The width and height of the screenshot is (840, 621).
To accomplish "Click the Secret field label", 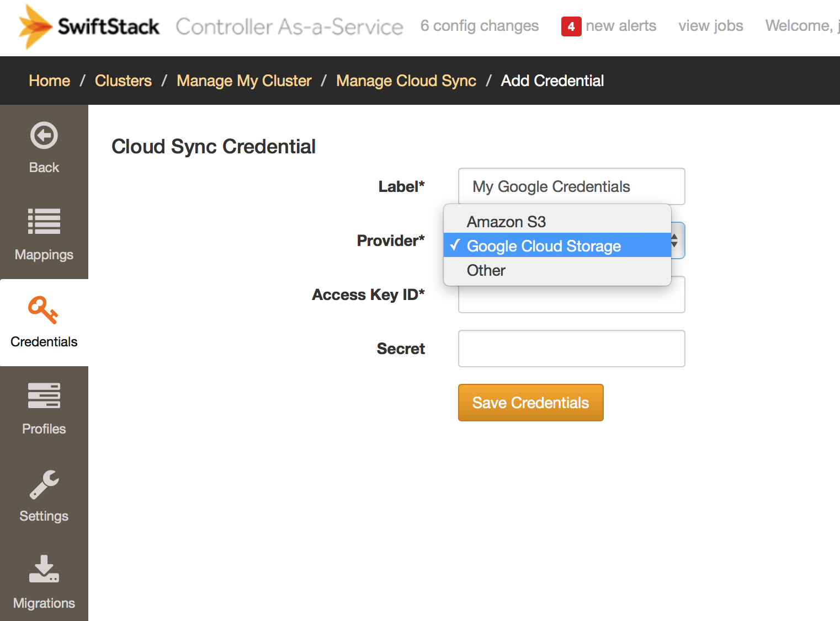I will click(401, 349).
